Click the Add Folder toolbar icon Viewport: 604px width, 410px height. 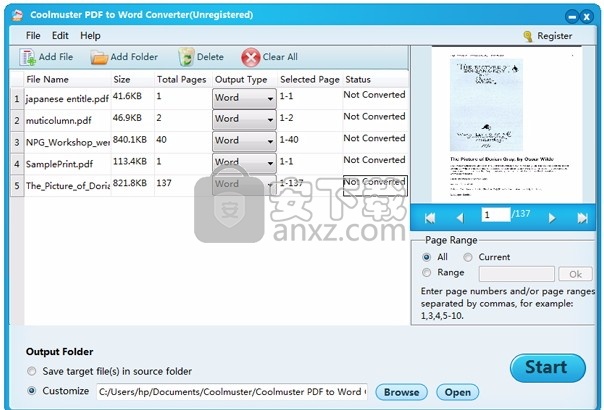point(99,57)
